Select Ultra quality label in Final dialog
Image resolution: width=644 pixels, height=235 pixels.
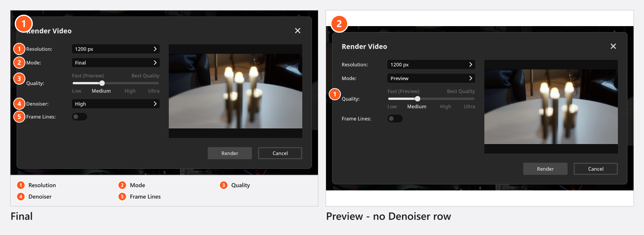154,91
